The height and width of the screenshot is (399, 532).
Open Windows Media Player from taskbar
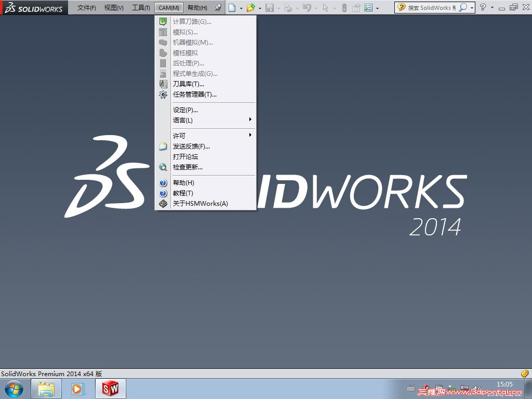tap(77, 389)
